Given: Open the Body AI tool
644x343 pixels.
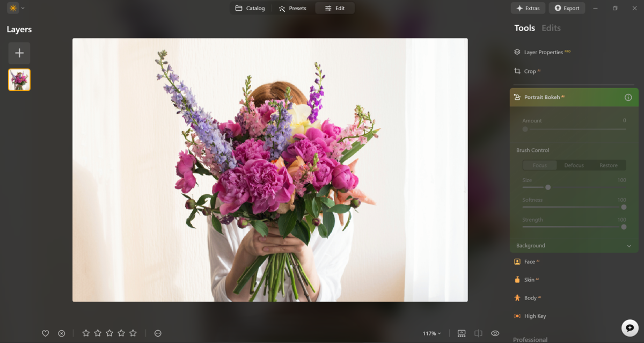Looking at the screenshot, I should pyautogui.click(x=530, y=298).
